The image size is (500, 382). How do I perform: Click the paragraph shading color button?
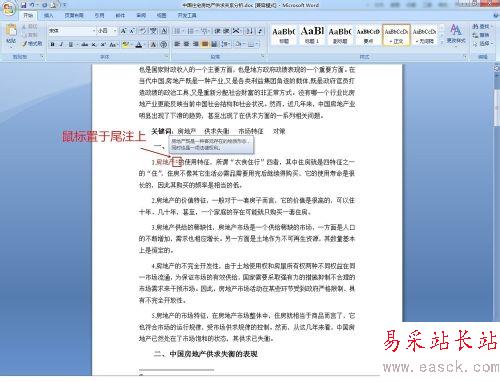[239, 44]
